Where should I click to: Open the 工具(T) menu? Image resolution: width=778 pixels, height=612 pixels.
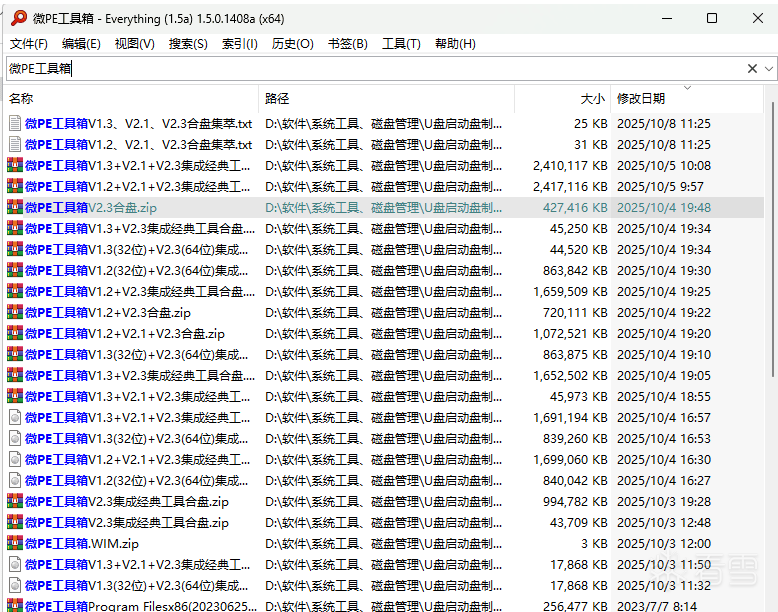pos(401,44)
